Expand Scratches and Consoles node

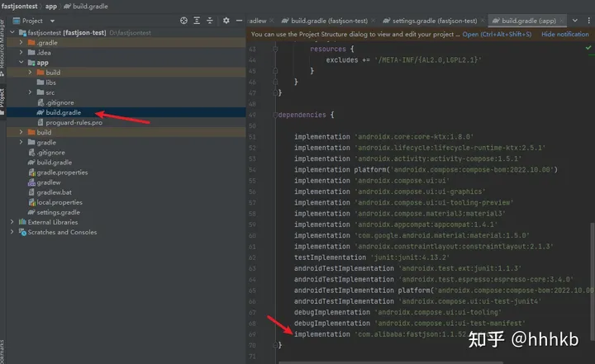[x=12, y=232]
